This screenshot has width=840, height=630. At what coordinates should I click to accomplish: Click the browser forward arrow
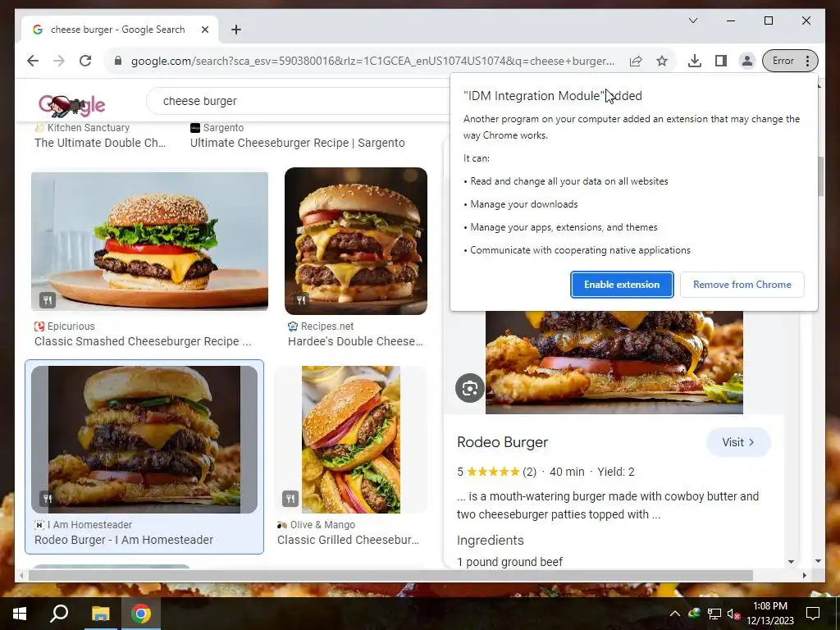[x=59, y=61]
